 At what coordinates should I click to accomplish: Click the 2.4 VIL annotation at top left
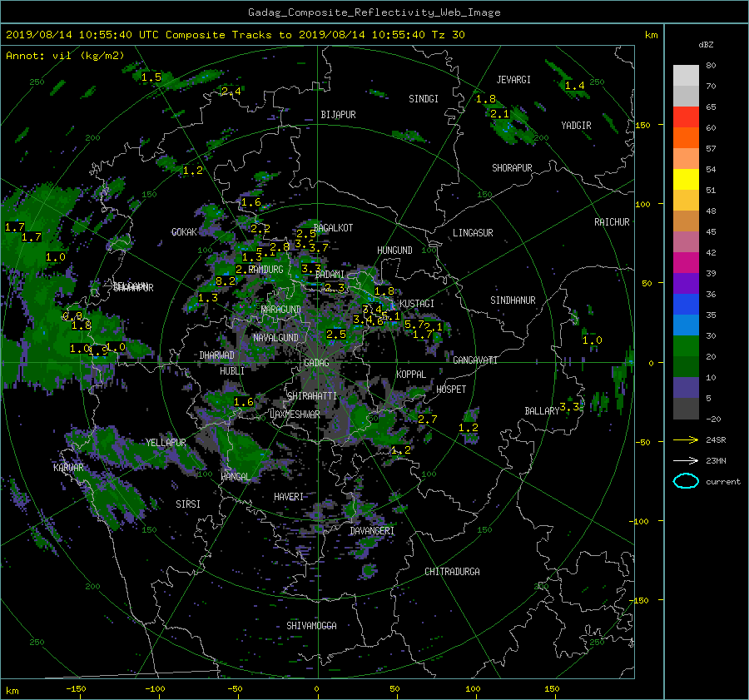click(231, 91)
